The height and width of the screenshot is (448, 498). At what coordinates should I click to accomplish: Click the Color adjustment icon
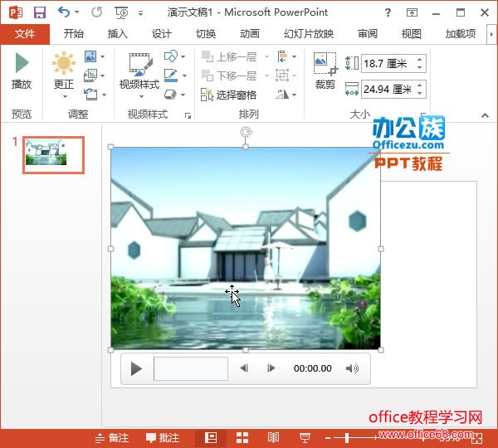90,57
